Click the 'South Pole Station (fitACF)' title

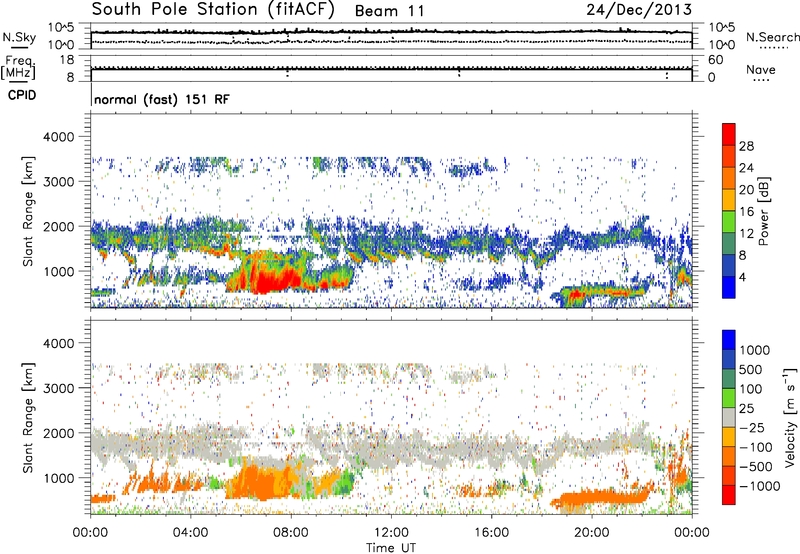[213, 10]
